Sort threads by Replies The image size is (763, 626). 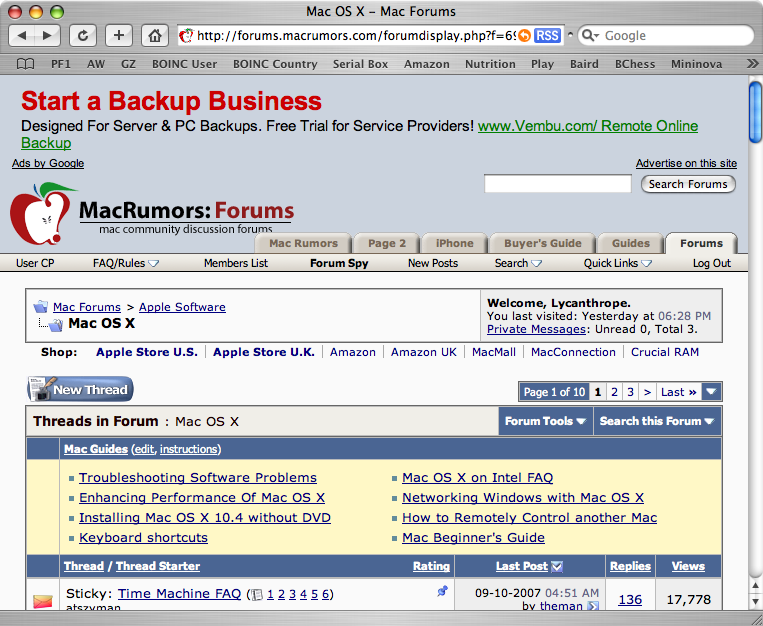630,566
